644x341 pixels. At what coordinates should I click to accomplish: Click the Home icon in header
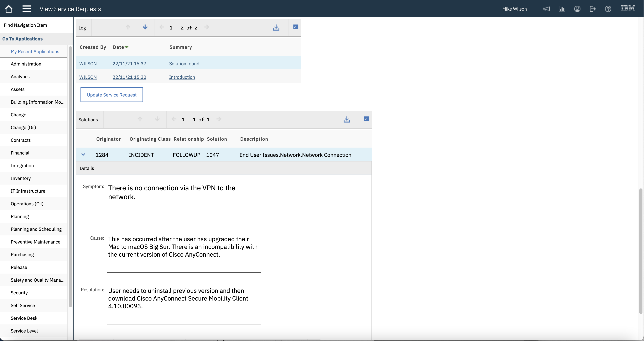(8, 9)
